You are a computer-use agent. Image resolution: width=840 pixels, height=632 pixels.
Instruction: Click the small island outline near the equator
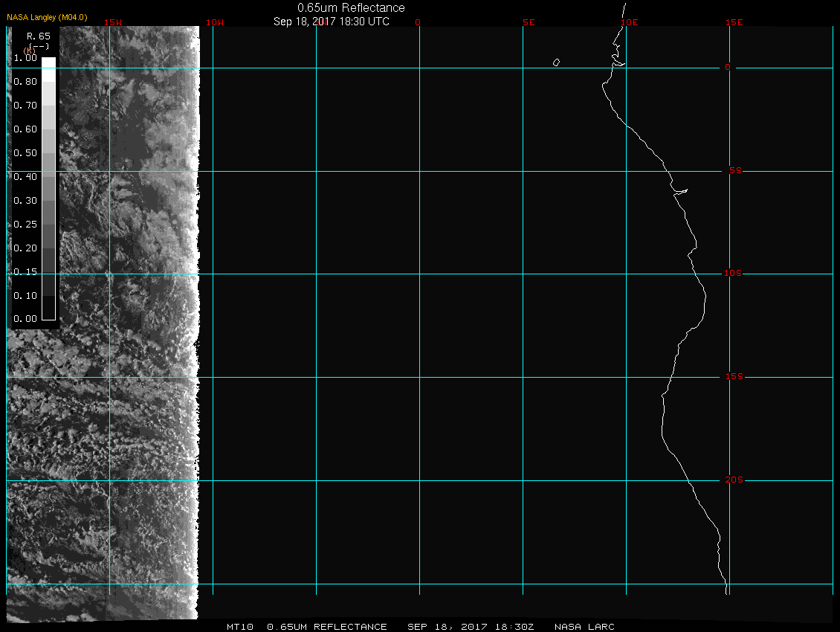coord(556,62)
